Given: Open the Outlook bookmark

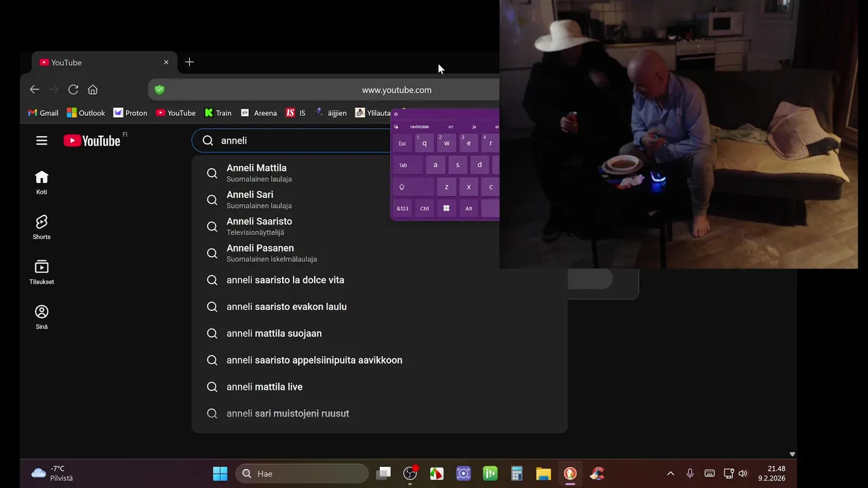Looking at the screenshot, I should point(85,113).
